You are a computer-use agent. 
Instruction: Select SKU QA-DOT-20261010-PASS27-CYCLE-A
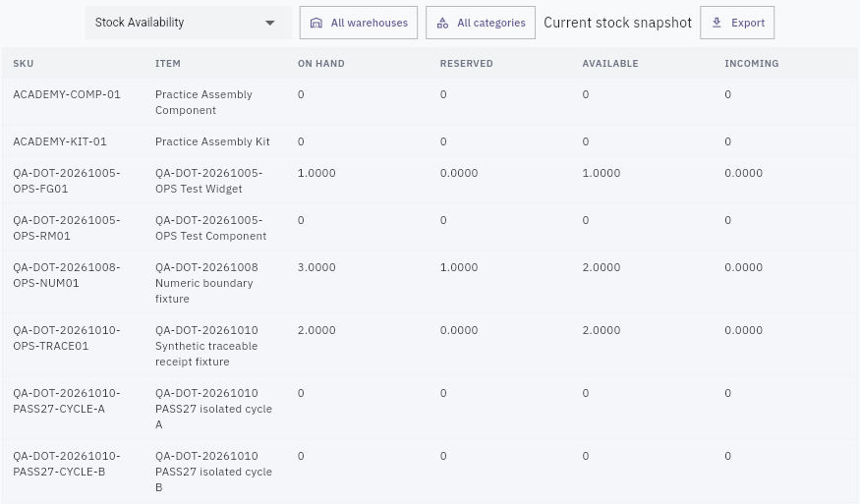(x=67, y=401)
